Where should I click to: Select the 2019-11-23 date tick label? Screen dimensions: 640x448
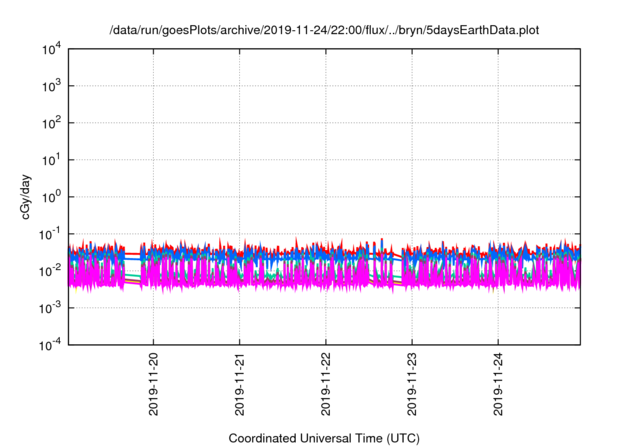click(x=412, y=385)
